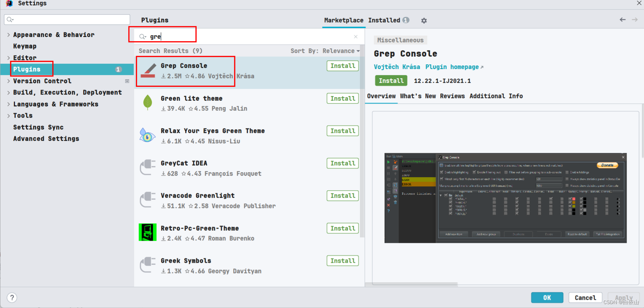Screen dimensions: 644x308
Task: Expand Build, Execution, Deployment node
Action: point(9,92)
